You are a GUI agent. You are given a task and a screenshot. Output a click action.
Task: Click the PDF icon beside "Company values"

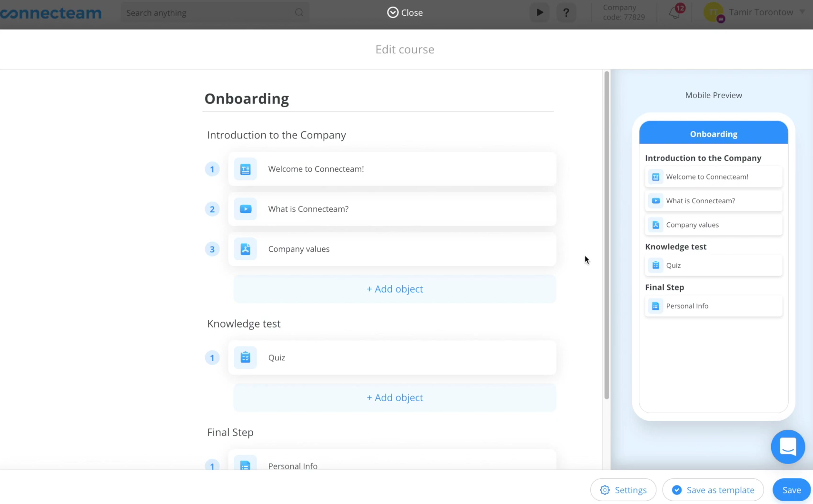[245, 249]
